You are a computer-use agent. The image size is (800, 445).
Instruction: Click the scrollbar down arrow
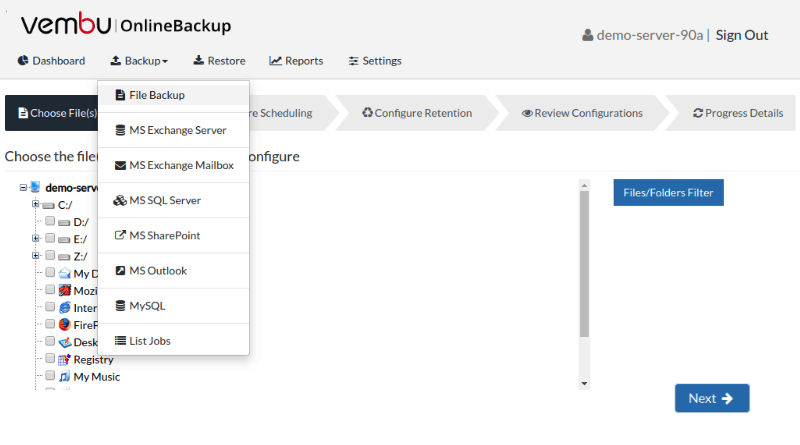[x=584, y=384]
